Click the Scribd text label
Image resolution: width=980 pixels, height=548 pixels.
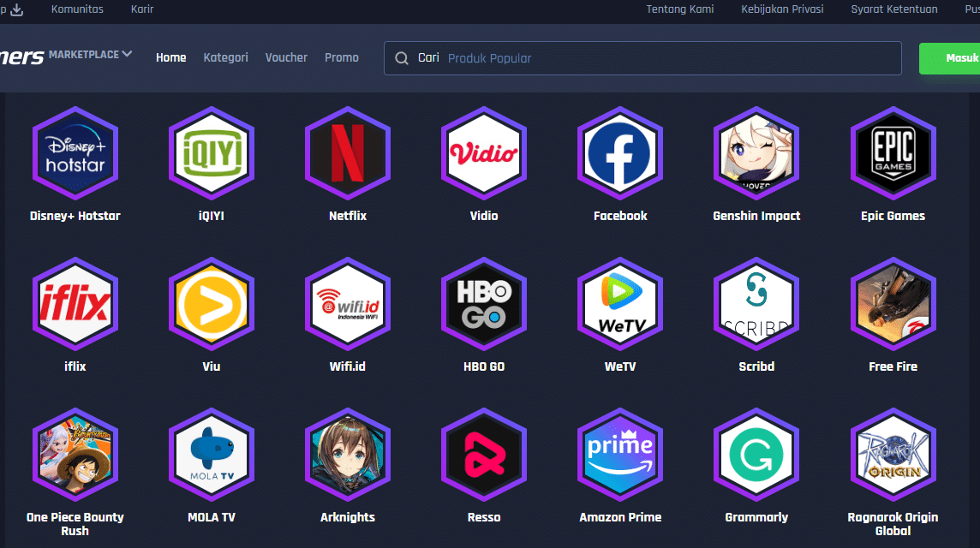click(756, 366)
